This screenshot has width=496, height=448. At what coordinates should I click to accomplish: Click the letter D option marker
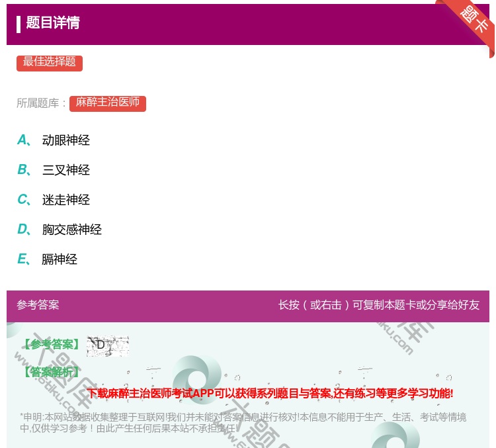(22, 230)
